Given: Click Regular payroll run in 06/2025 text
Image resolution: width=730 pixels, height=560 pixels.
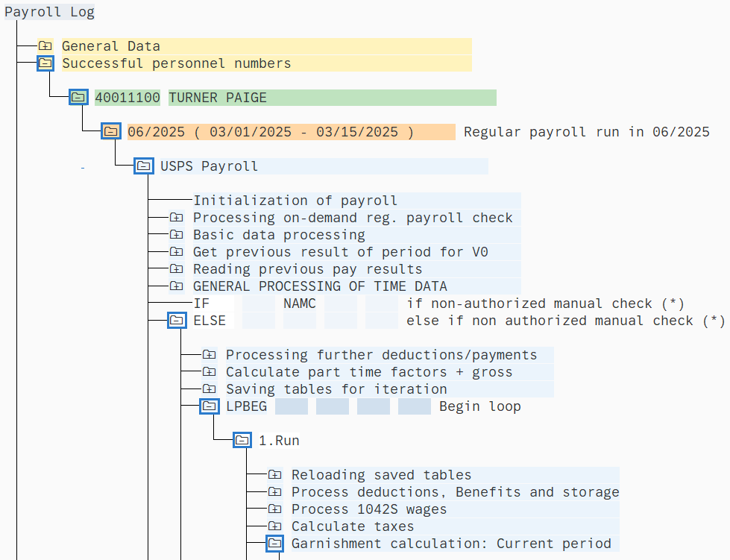Looking at the screenshot, I should pyautogui.click(x=586, y=132).
